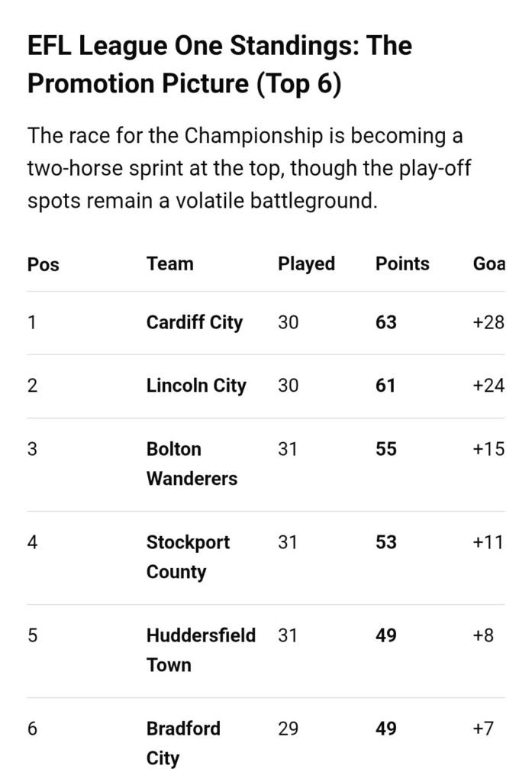
Task: Open the Bolton Wanderers team entry
Action: tap(192, 464)
